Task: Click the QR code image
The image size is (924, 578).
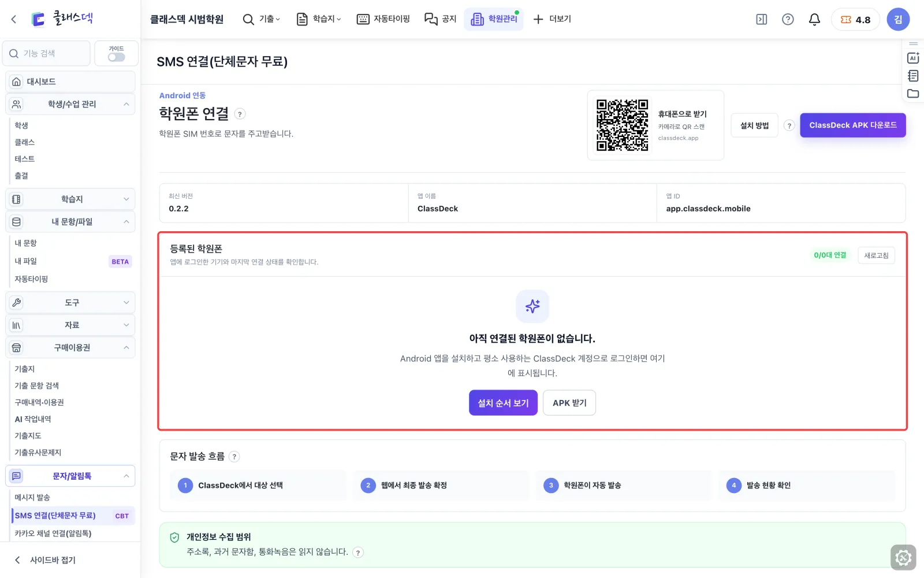Action: pos(623,125)
